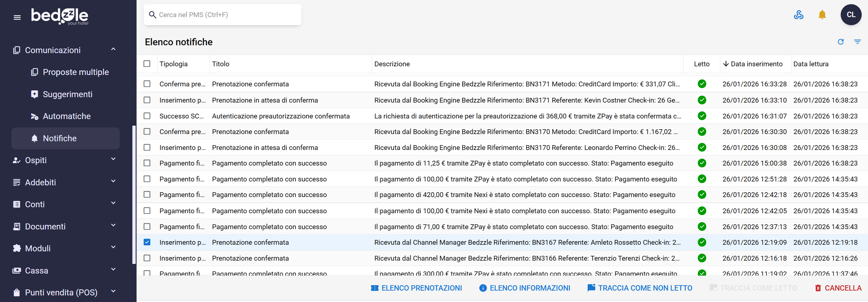868x302 pixels.
Task: Open the filter list icon
Action: tap(857, 42)
